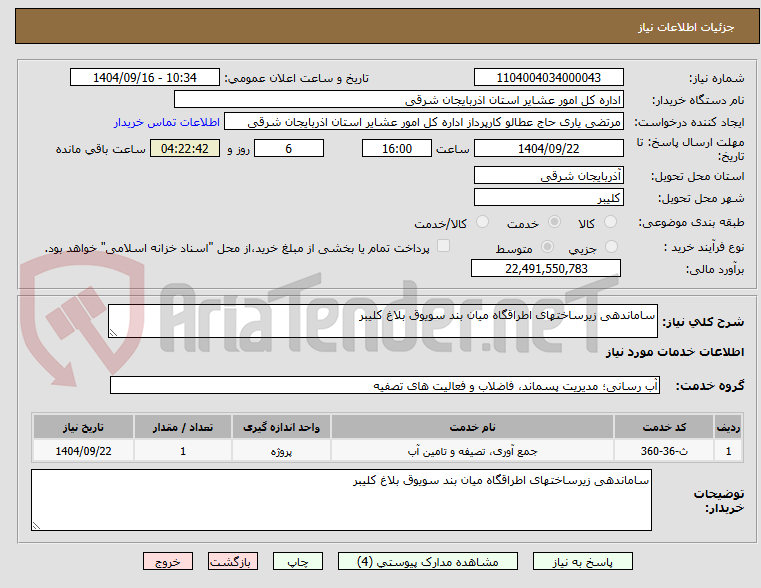Click the شرح کلی نیاز text area
The width and height of the screenshot is (761, 588).
pyautogui.click(x=382, y=321)
